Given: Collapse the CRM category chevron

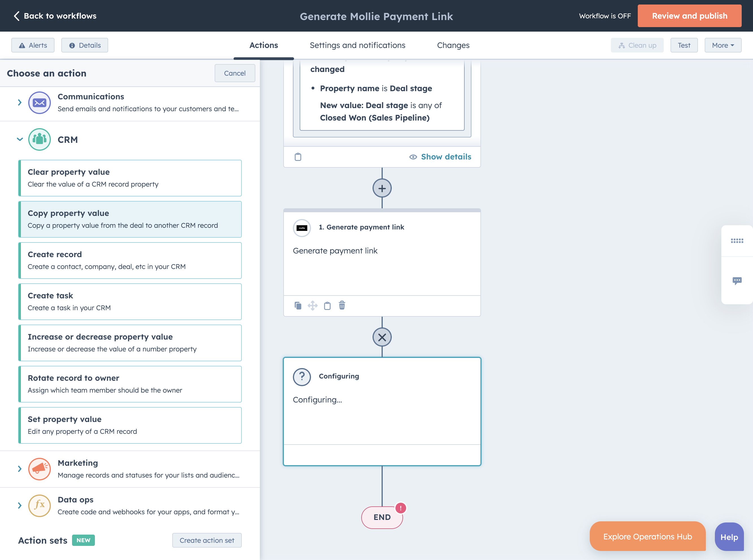Looking at the screenshot, I should point(20,139).
